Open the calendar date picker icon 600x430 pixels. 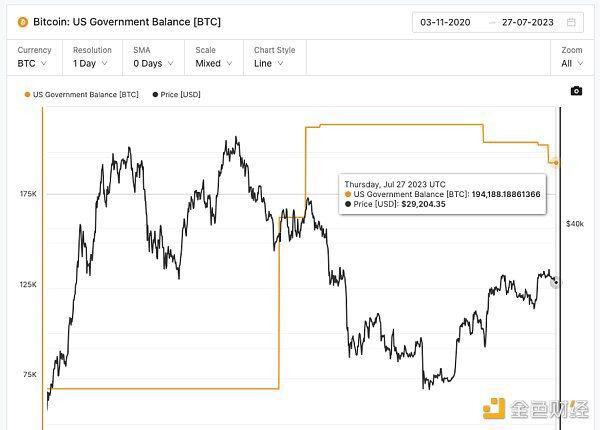point(571,22)
